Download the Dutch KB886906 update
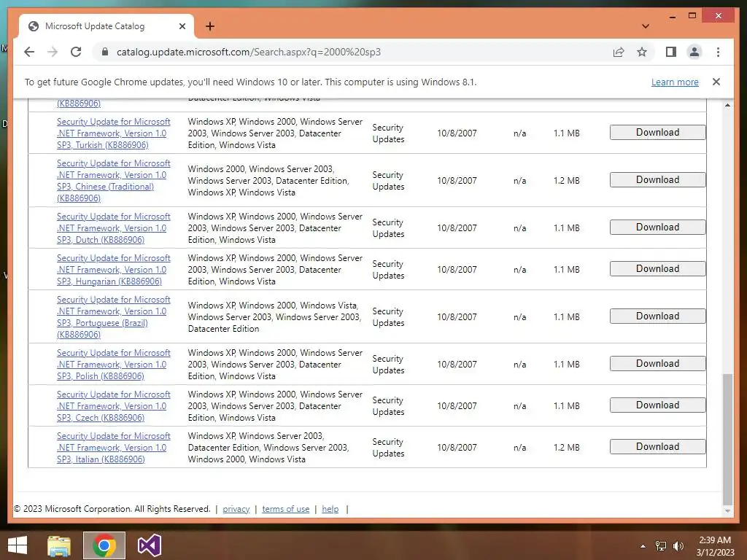The image size is (747, 560). (657, 227)
